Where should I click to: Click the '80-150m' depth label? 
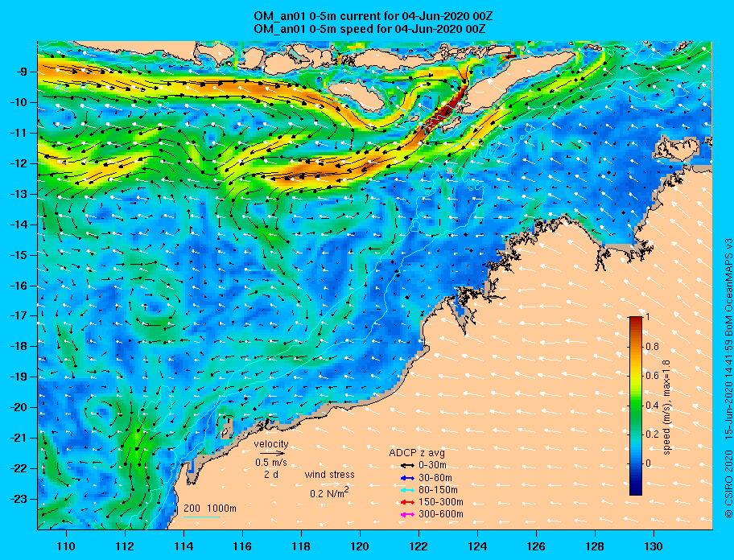click(438, 490)
